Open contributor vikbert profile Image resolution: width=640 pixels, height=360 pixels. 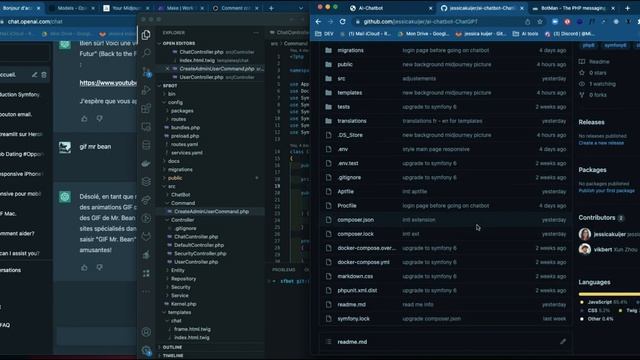602,249
